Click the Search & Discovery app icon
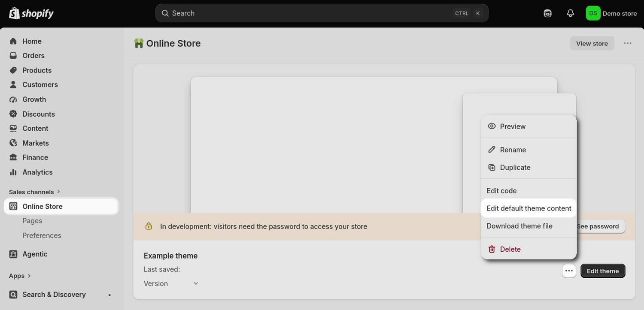This screenshot has height=310, width=644. (x=13, y=295)
